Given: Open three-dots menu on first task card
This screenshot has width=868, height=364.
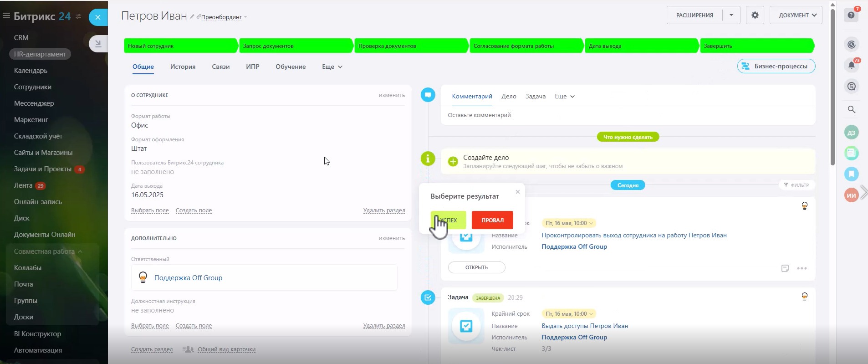Looking at the screenshot, I should tap(802, 268).
